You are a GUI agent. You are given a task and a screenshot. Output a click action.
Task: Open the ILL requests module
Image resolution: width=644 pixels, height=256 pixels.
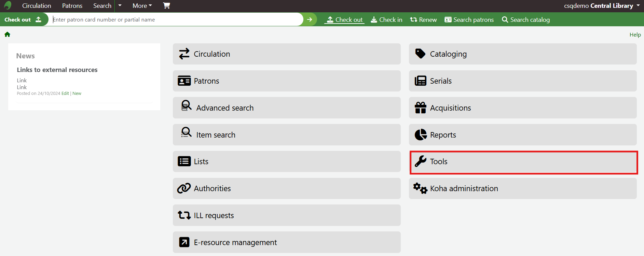[x=287, y=215]
